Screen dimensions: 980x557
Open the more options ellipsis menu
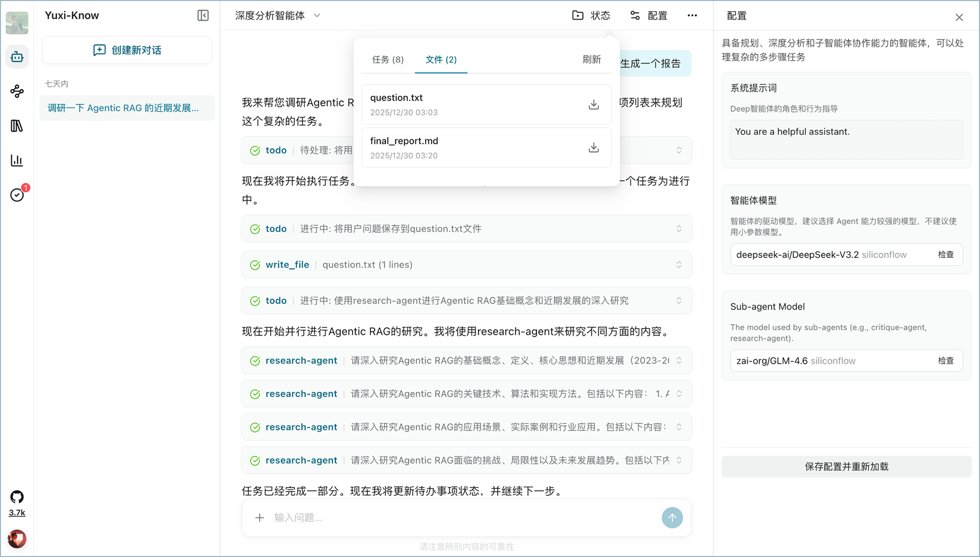(x=691, y=16)
